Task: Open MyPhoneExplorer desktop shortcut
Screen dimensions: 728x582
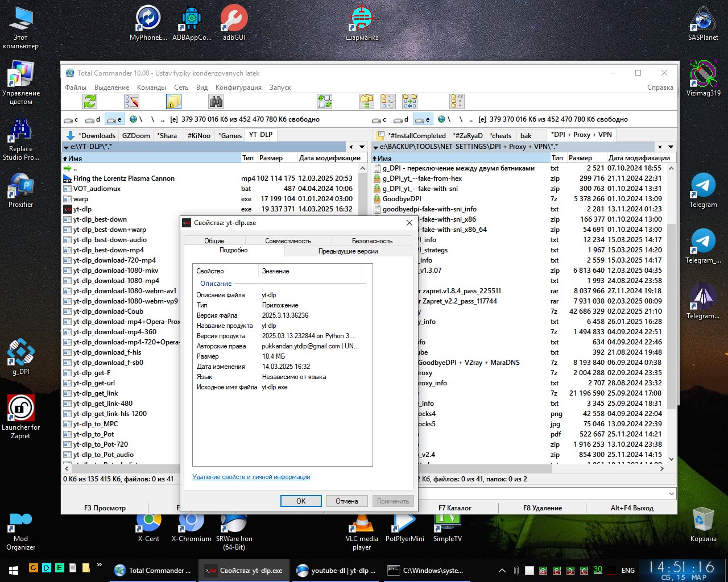Action: click(148, 24)
